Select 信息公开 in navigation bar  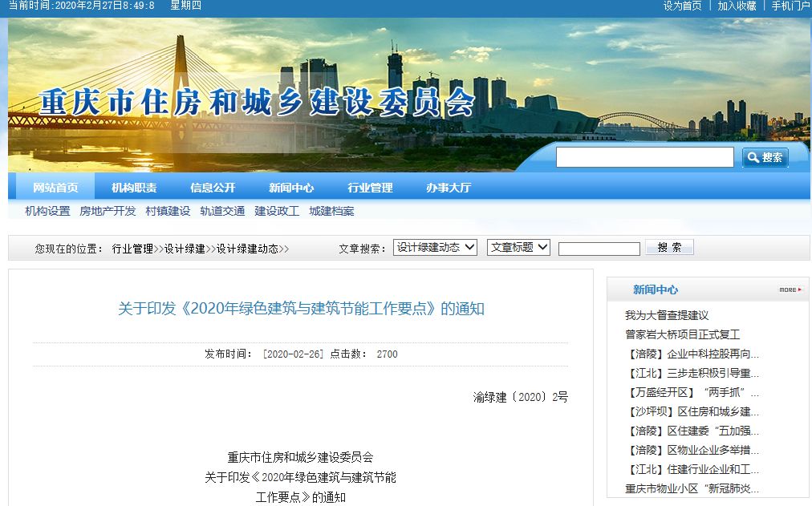point(213,188)
